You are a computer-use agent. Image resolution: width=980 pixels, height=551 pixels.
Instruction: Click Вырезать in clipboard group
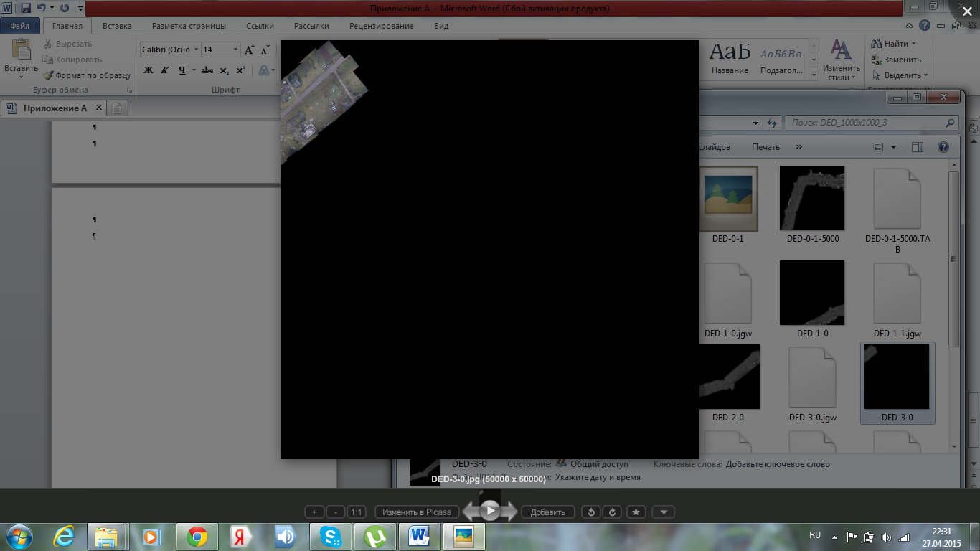[x=68, y=44]
